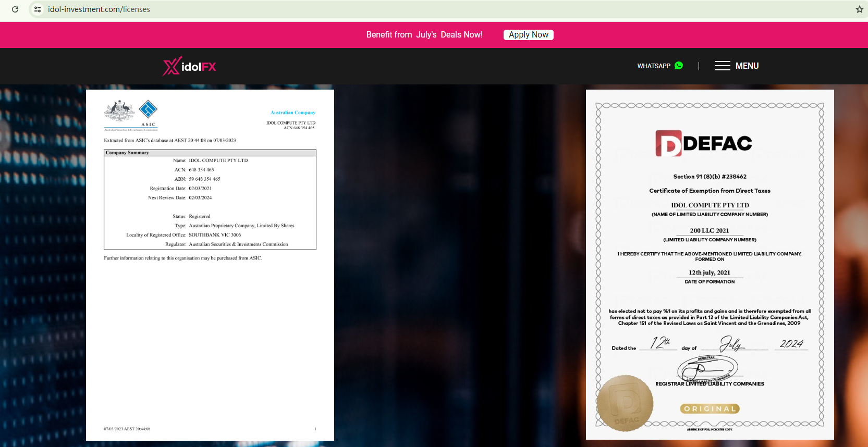868x447 pixels.
Task: Click the idolFX logo
Action: 189,66
